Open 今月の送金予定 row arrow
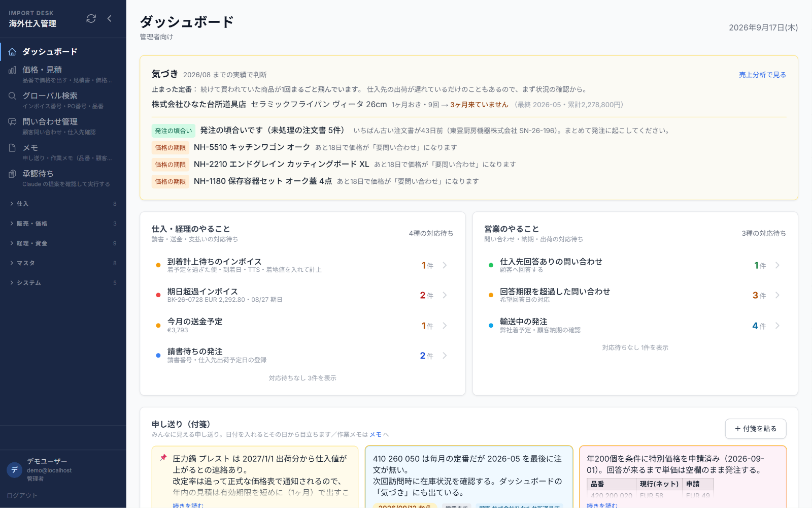This screenshot has width=812, height=508. click(445, 326)
